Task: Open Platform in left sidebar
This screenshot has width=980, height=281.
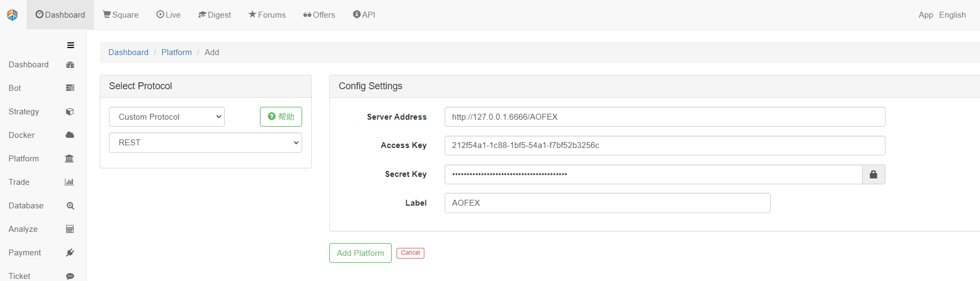Action: point(23,159)
